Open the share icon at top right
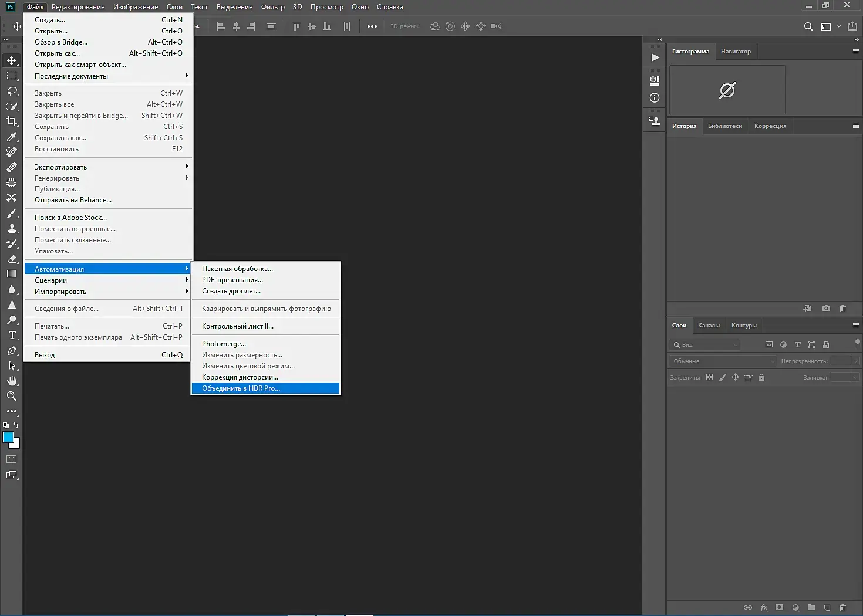 click(852, 26)
